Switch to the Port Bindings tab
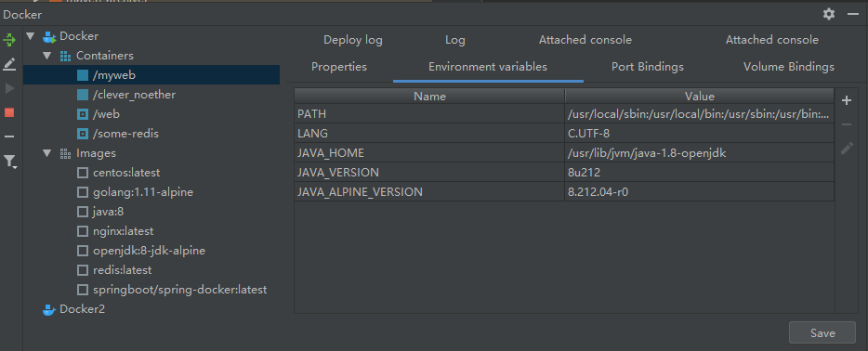This screenshot has height=351, width=868. click(x=647, y=67)
